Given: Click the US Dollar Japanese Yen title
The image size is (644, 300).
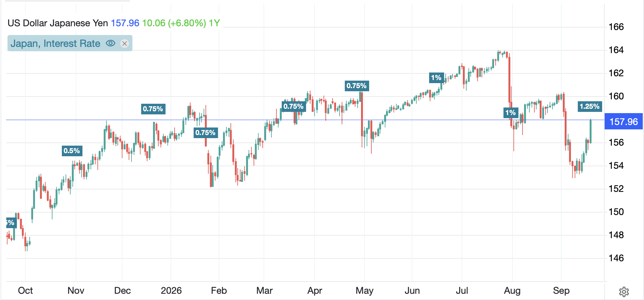Looking at the screenshot, I should pyautogui.click(x=58, y=23).
